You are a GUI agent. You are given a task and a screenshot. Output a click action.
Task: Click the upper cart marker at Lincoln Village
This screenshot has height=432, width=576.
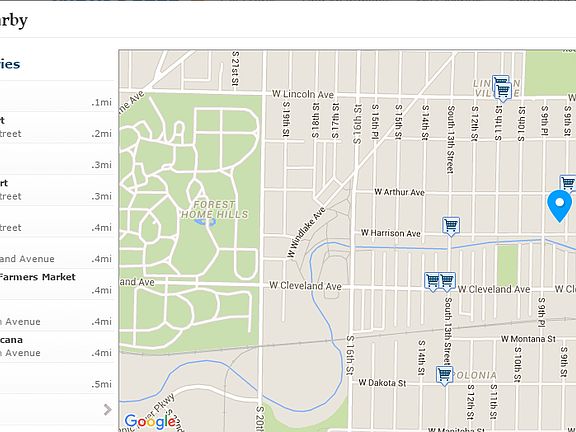[x=500, y=82]
